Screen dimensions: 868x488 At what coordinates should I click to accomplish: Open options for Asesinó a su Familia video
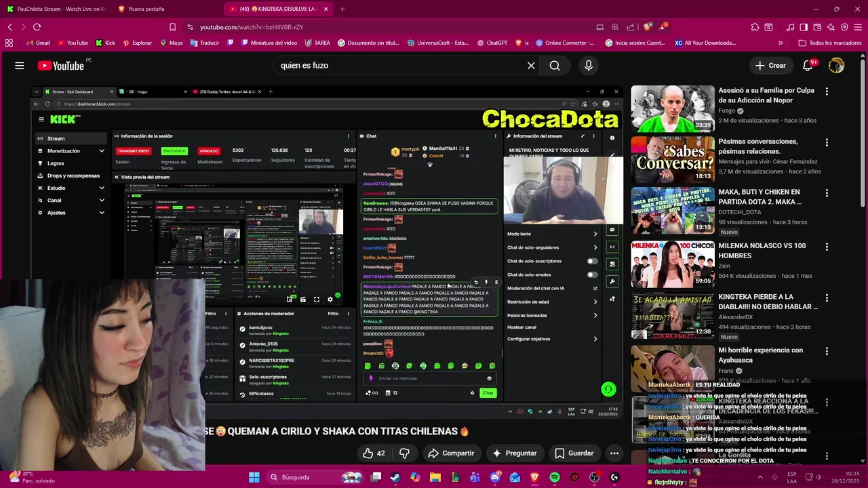click(x=827, y=91)
